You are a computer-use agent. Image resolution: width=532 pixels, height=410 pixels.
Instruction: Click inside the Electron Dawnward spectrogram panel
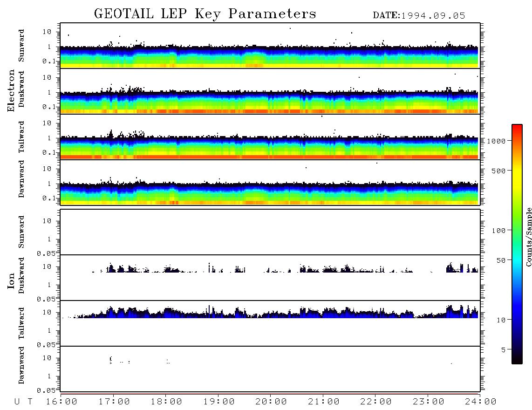(270, 182)
